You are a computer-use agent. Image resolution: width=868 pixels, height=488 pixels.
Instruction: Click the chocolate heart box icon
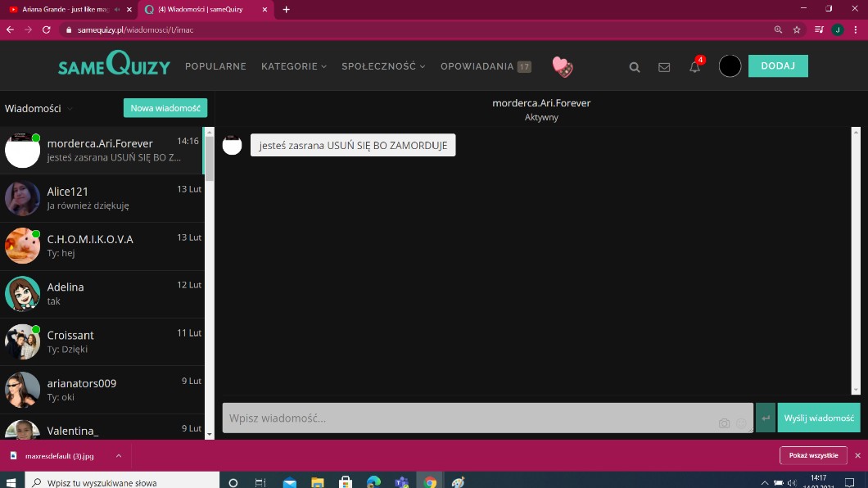click(x=563, y=67)
